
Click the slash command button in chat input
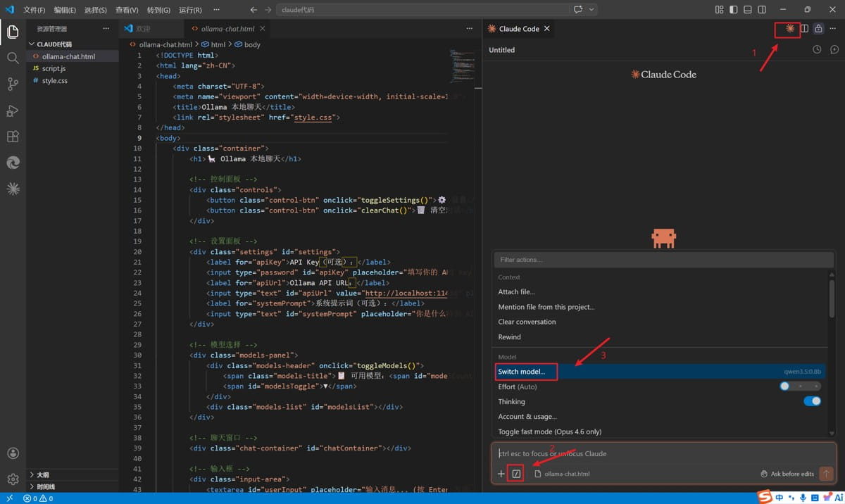click(516, 474)
